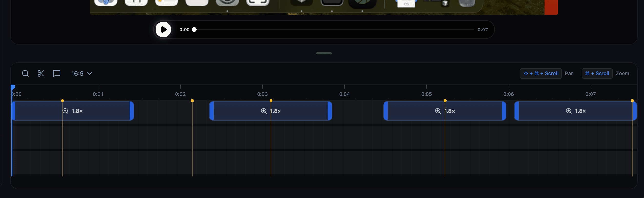Image resolution: width=644 pixels, height=198 pixels.
Task: Click the Pan label text
Action: 569,73
